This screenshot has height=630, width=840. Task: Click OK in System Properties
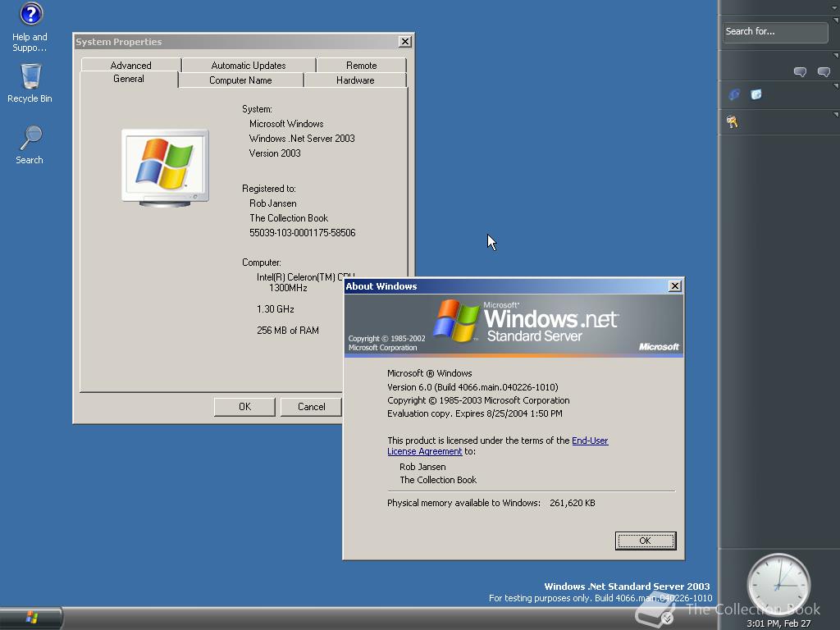[x=244, y=407]
